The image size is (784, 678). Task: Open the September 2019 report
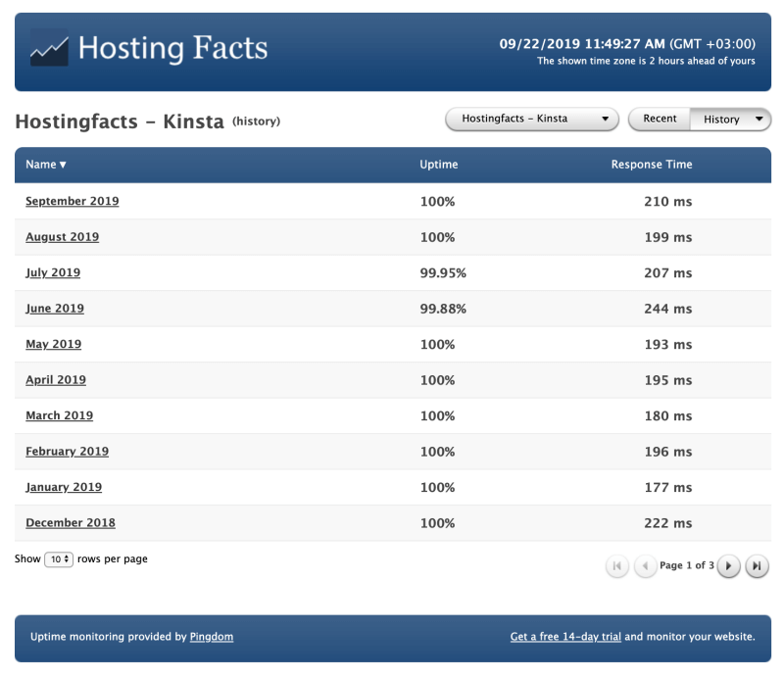pos(73,201)
